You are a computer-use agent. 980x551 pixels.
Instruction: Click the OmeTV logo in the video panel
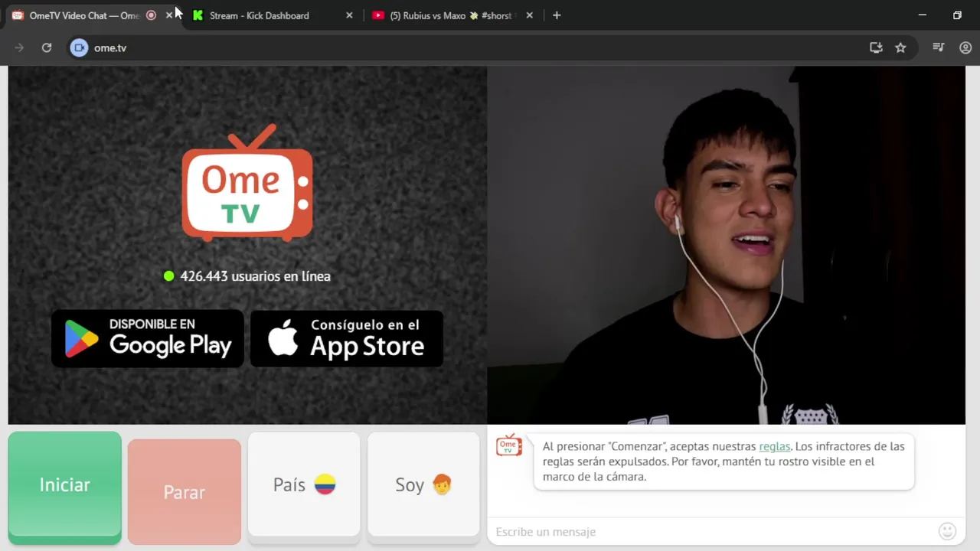[x=247, y=182]
